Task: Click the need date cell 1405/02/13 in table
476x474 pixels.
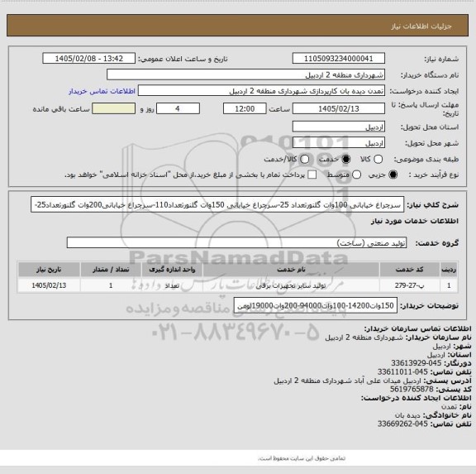Action: 49,285
